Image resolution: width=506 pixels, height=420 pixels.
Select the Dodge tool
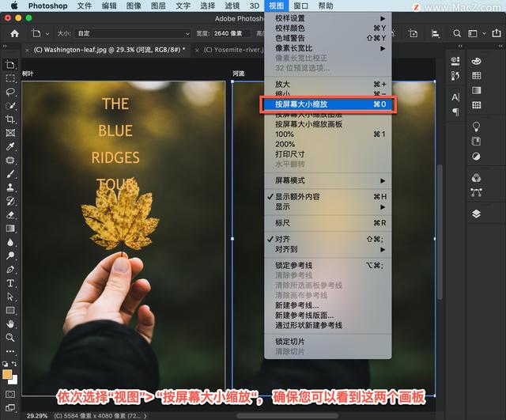[10, 255]
